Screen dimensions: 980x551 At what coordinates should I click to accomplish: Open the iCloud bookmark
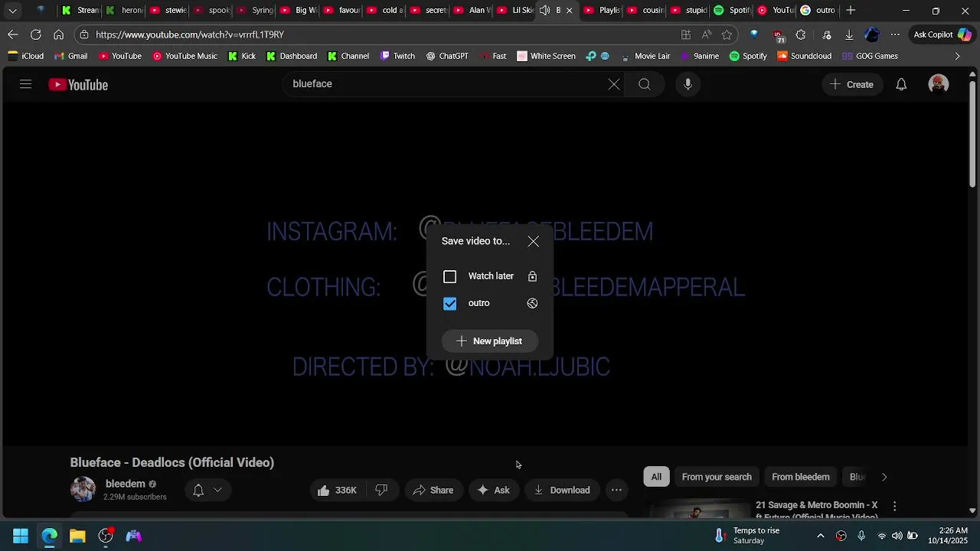click(x=26, y=56)
